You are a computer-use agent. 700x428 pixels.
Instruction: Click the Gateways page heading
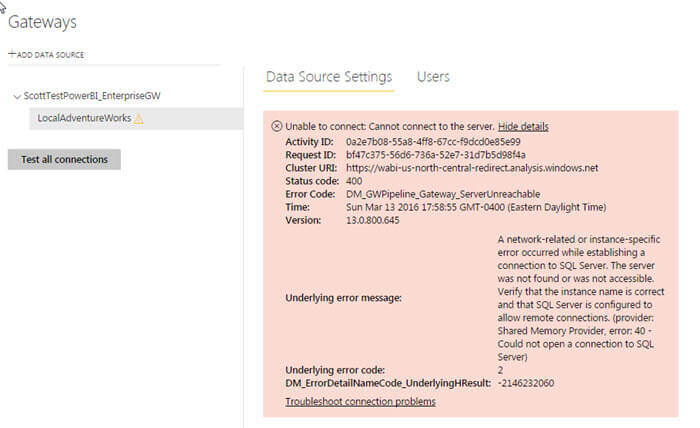pyautogui.click(x=42, y=22)
